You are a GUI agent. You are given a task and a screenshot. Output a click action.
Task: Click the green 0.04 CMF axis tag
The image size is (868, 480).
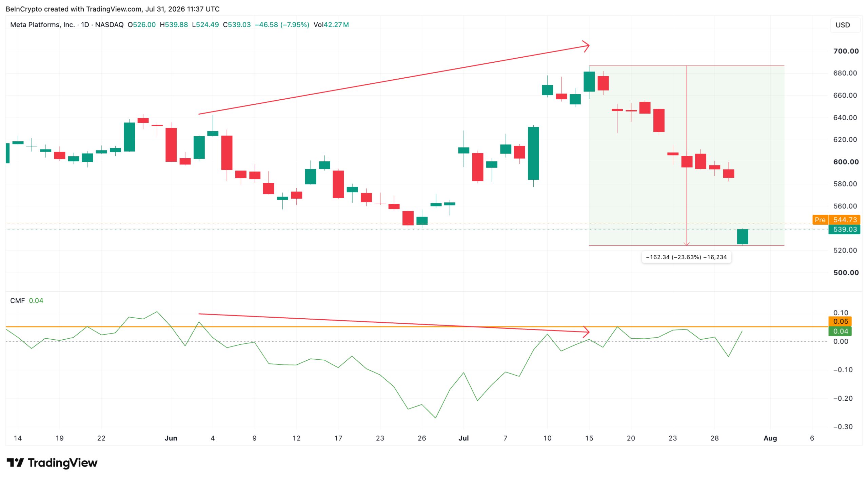pyautogui.click(x=840, y=331)
